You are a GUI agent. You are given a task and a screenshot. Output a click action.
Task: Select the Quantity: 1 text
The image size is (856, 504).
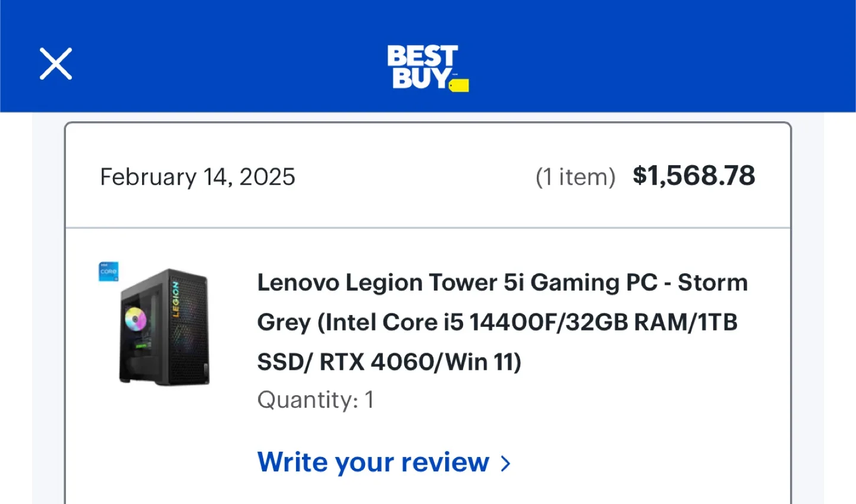tap(316, 400)
